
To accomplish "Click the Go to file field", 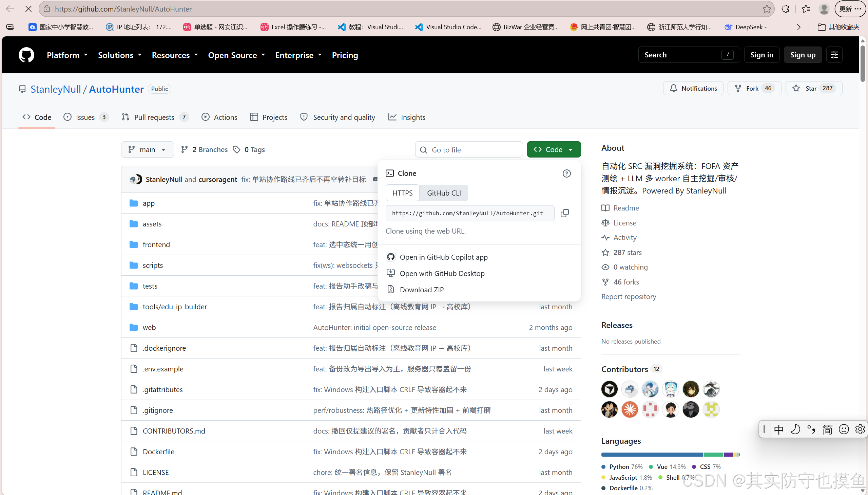I will pyautogui.click(x=469, y=150).
